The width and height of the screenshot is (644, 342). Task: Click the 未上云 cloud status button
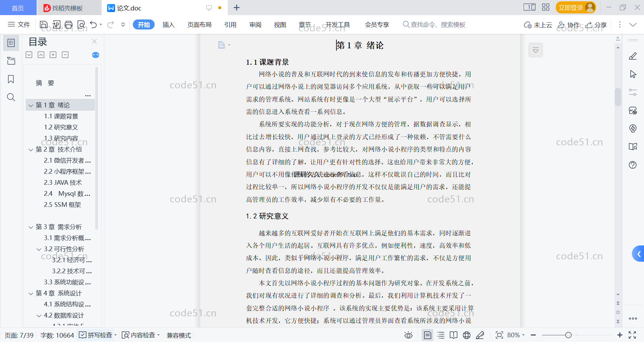538,24
